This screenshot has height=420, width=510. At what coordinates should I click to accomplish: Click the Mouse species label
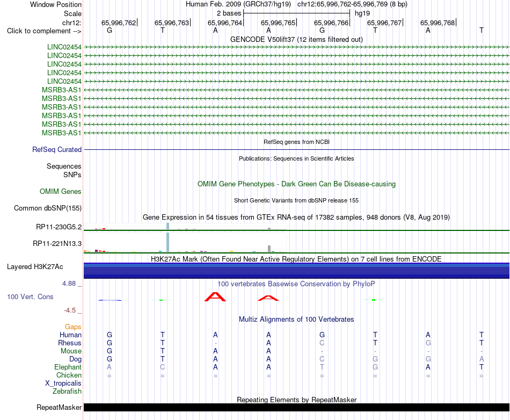71,351
